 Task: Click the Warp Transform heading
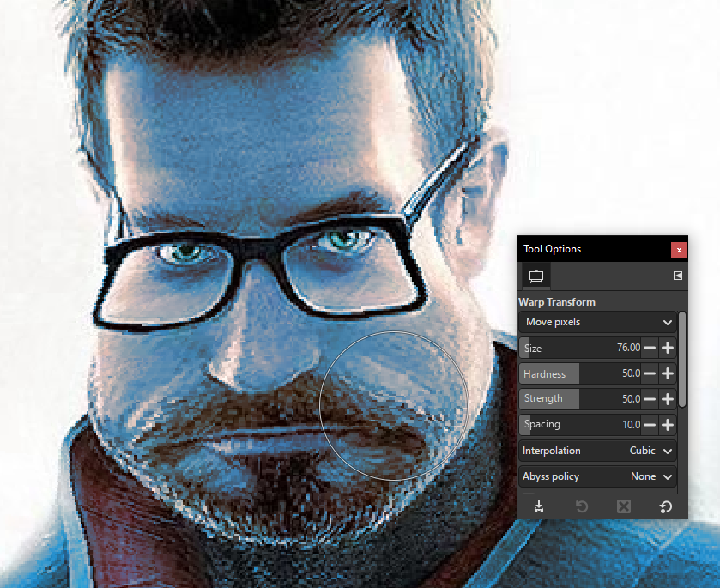coord(557,302)
